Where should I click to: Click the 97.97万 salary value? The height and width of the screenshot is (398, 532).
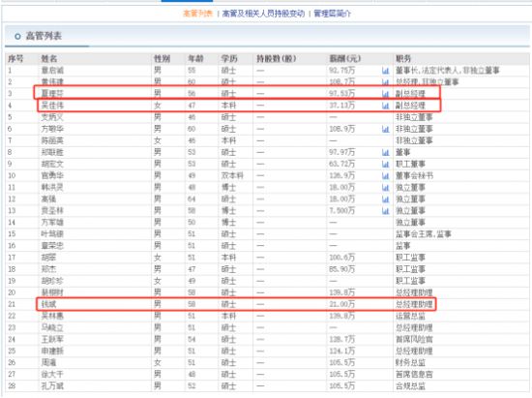[341, 152]
